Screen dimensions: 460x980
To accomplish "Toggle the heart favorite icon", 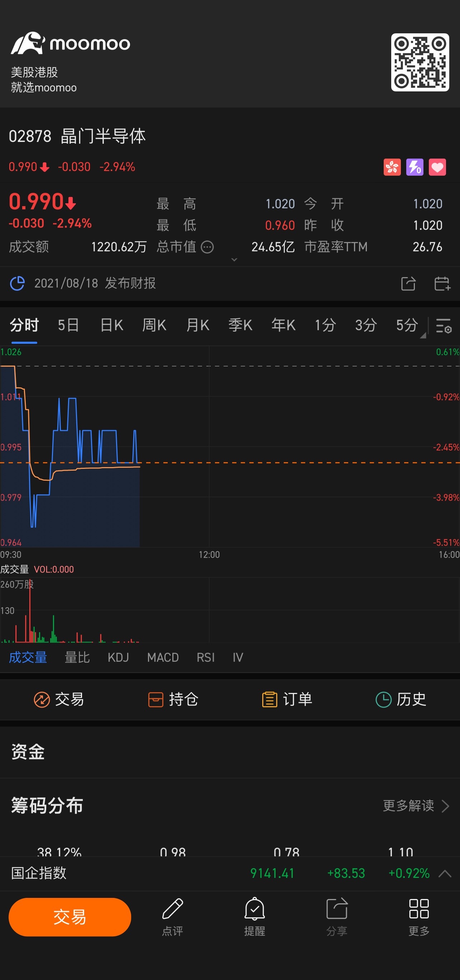I will (437, 167).
